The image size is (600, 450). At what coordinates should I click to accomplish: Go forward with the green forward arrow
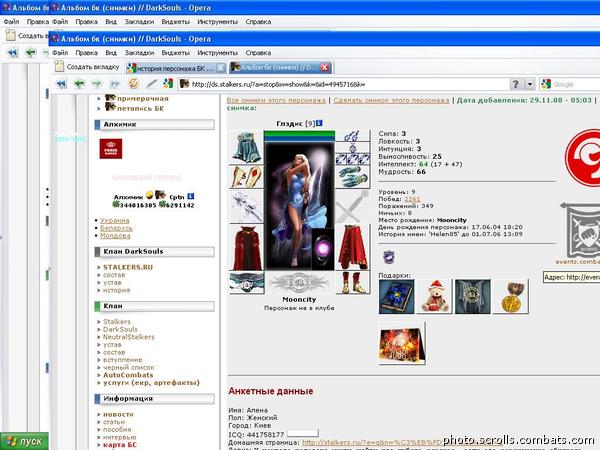coord(97,84)
